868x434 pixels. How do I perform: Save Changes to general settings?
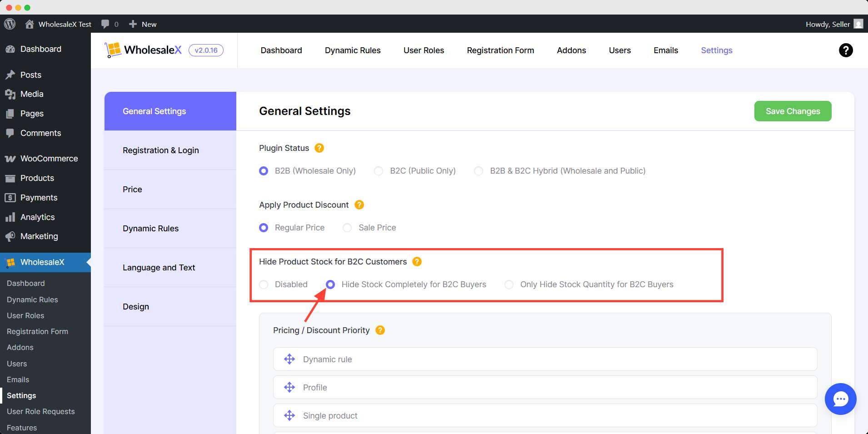tap(793, 111)
